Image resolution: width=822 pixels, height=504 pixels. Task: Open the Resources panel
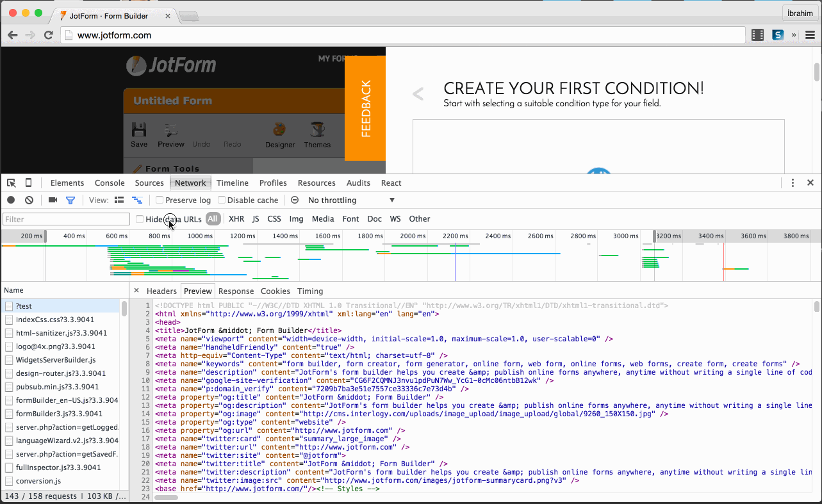coord(316,183)
